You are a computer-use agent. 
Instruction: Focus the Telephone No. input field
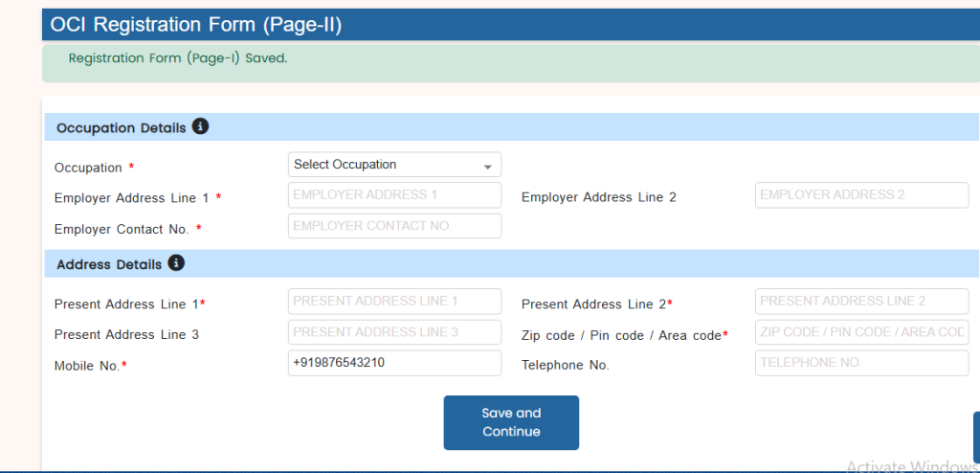pyautogui.click(x=861, y=363)
